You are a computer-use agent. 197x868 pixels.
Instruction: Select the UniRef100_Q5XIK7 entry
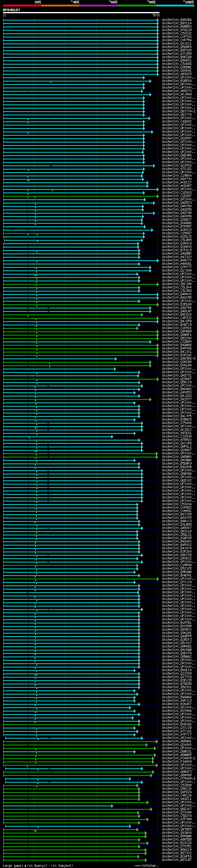(177, 643)
